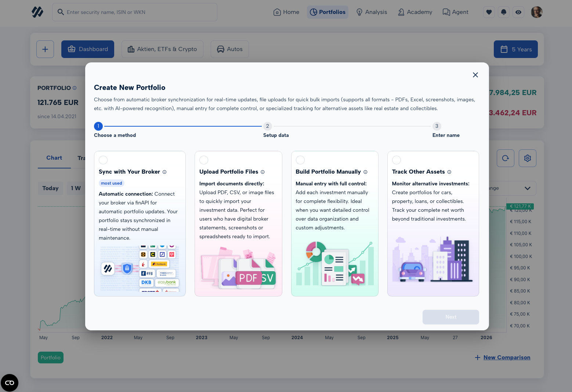Open the 5 Years time period selector
Screen dimensions: 572x392
[x=516, y=49]
